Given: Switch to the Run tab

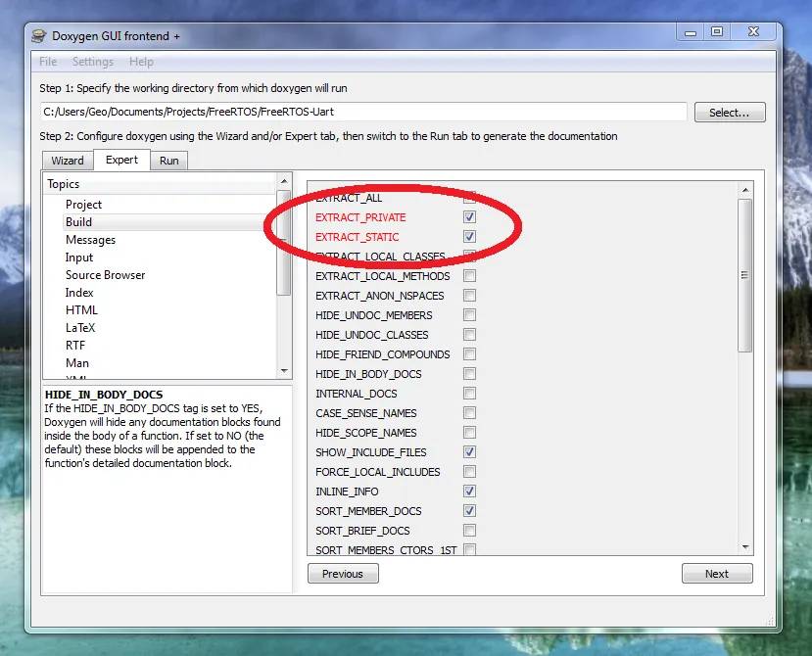Looking at the screenshot, I should (x=169, y=161).
